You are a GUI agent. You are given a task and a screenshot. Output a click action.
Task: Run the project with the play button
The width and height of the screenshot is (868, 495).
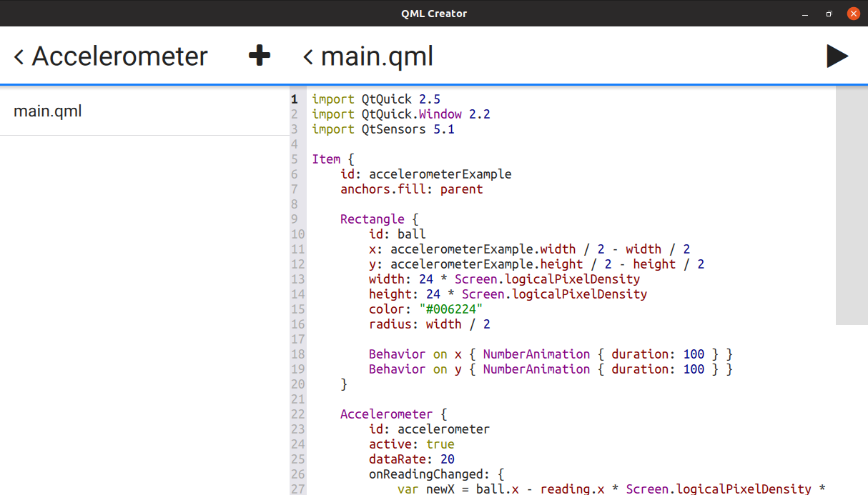tap(837, 56)
